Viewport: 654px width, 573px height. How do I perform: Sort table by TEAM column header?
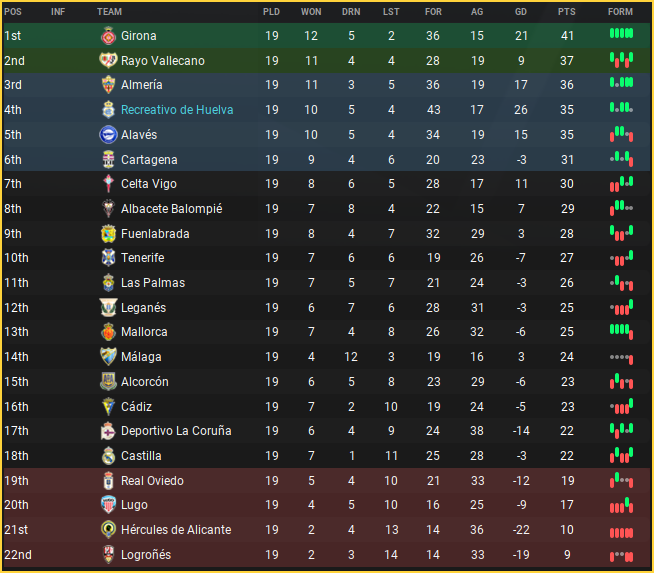click(x=110, y=12)
